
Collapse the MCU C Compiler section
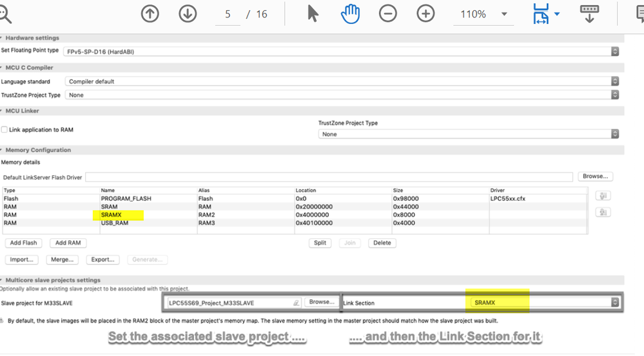click(x=2, y=68)
